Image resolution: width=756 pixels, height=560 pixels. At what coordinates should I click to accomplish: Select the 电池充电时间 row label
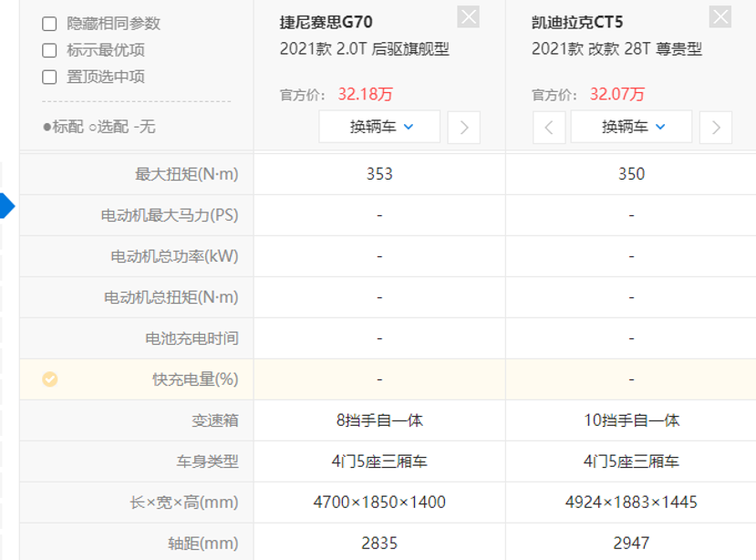(x=192, y=338)
